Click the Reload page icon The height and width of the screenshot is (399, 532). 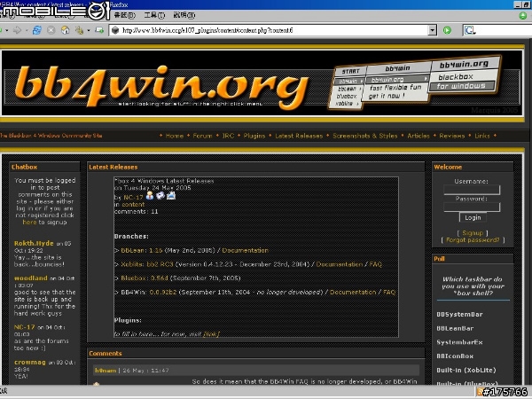36,30
